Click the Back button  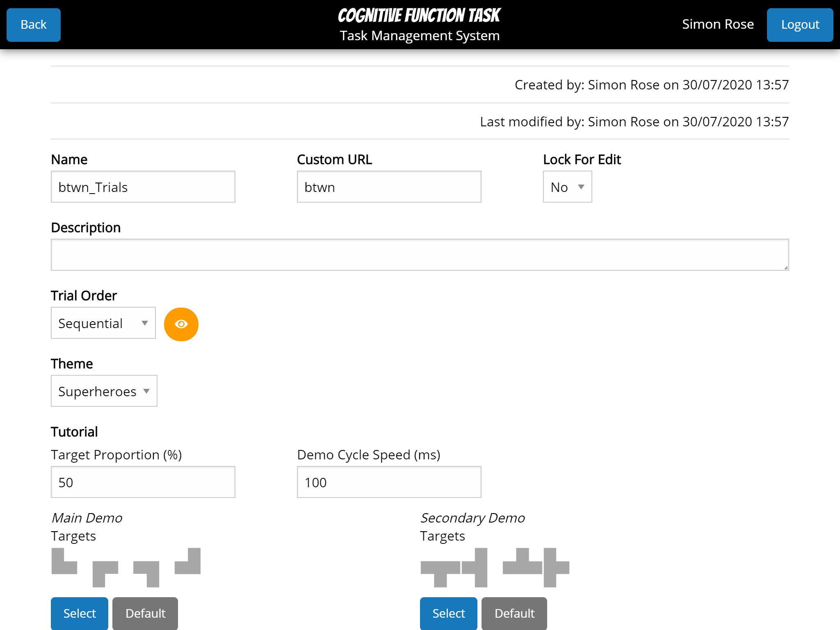point(34,25)
